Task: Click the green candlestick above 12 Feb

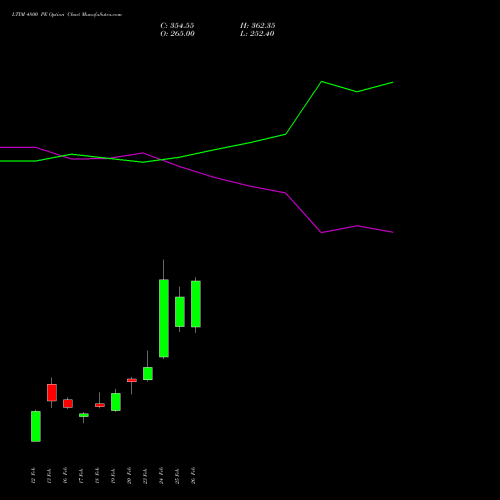Action: pyautogui.click(x=36, y=426)
